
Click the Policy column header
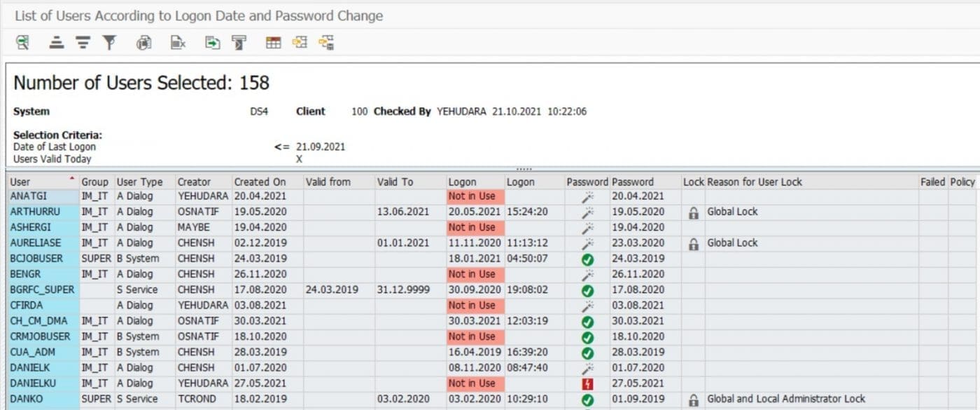point(962,182)
